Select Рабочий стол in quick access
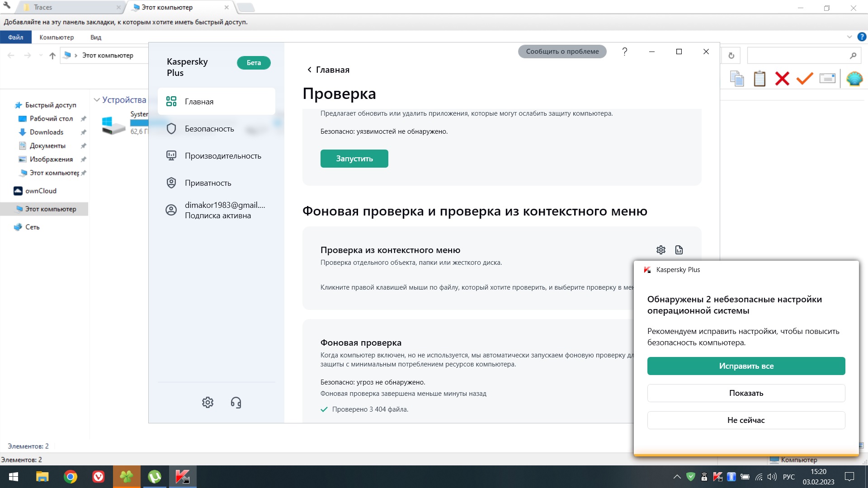Viewport: 868px width, 488px height. pos(47,118)
